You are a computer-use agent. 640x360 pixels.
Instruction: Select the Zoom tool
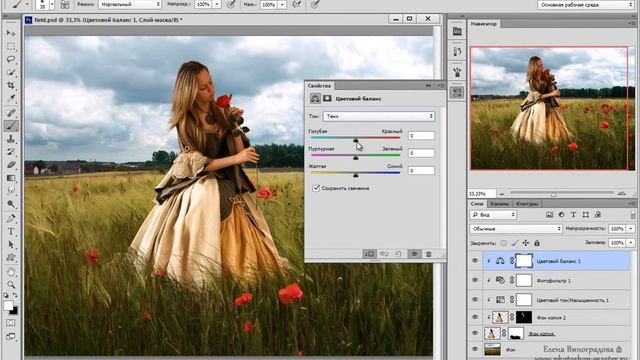[11, 284]
